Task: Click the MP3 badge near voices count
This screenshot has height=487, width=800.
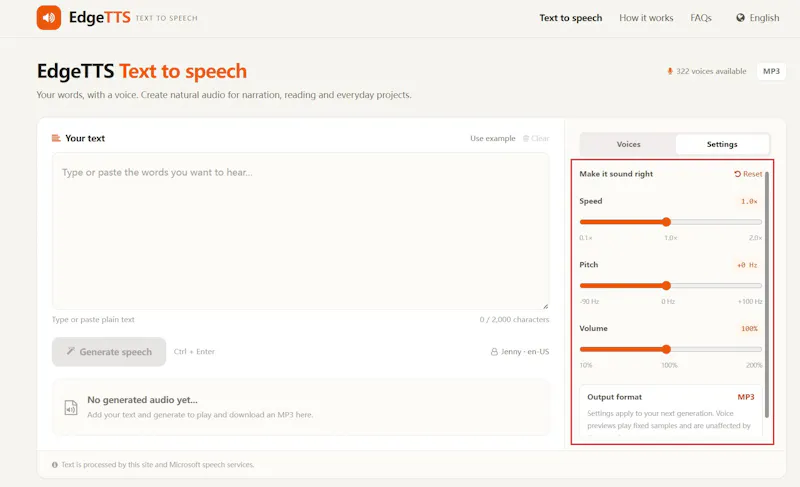Action: (x=771, y=71)
